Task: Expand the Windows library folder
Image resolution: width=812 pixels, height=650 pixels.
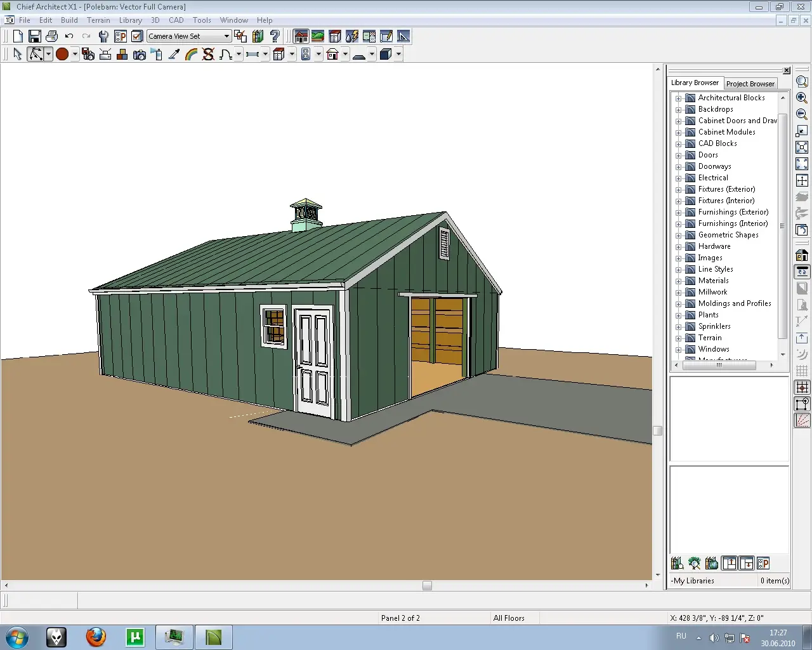Action: coord(678,350)
